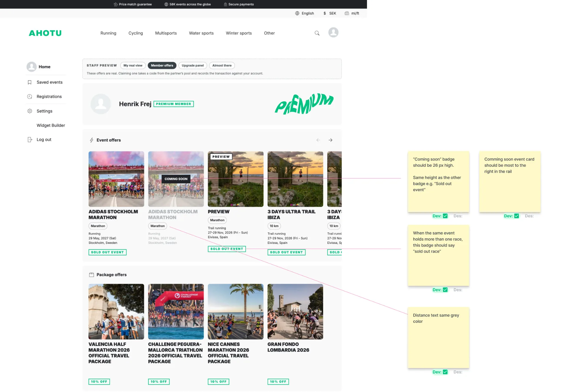The image size is (566, 392).
Task: Open the Winter sports menu
Action: (x=239, y=33)
